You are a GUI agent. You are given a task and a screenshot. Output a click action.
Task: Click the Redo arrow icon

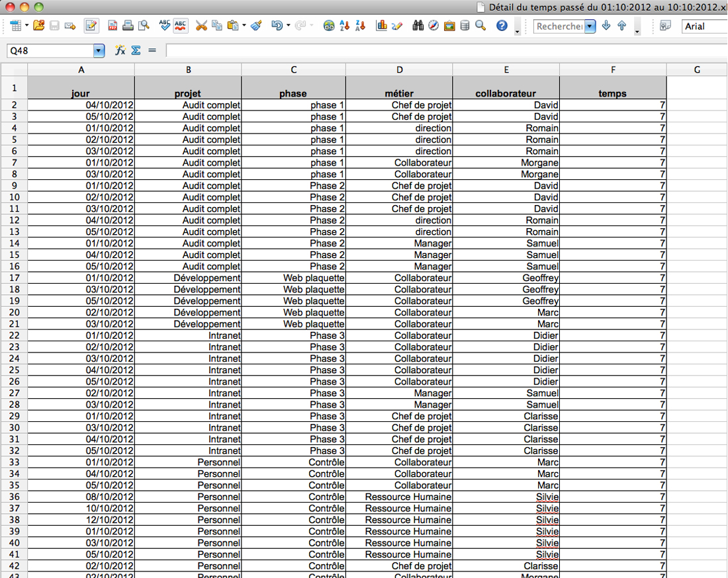(300, 26)
